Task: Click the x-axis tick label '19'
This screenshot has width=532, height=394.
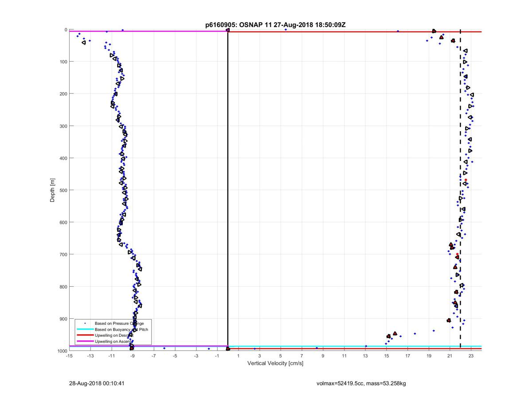Action: 429,356
